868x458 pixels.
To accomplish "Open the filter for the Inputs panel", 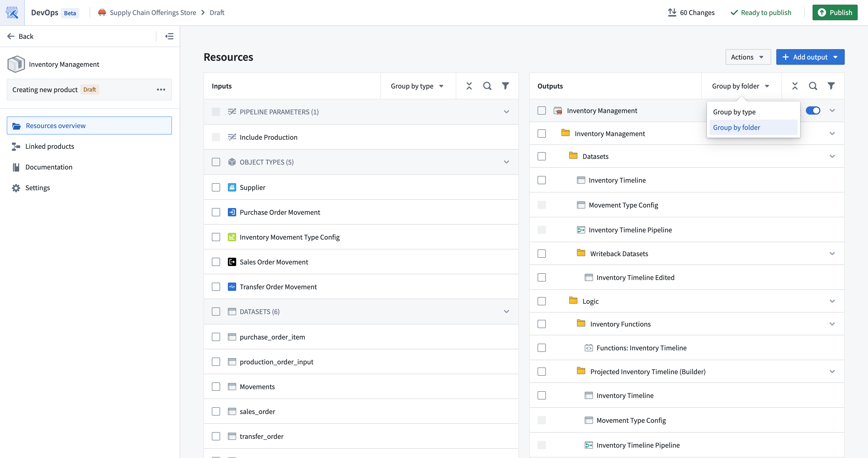I will point(505,86).
